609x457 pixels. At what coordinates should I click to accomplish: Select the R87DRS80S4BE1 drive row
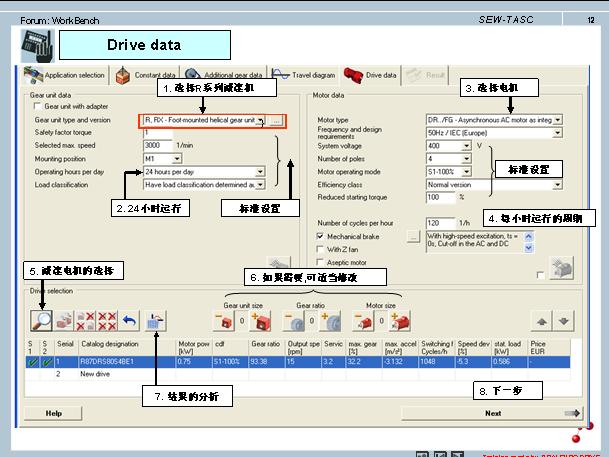pos(298,362)
